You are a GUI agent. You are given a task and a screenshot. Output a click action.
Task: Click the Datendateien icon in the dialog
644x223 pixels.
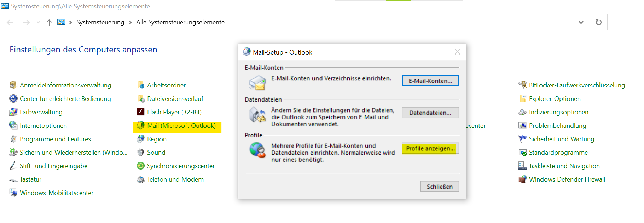[257, 115]
